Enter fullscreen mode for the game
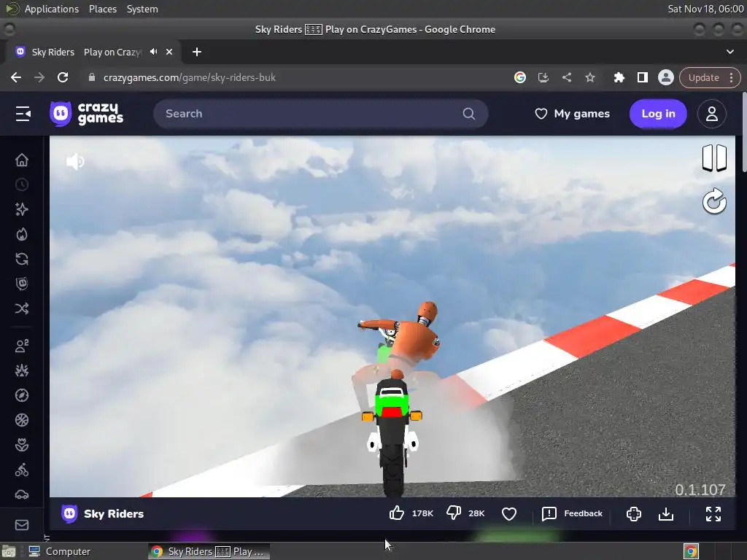The image size is (747, 560). coord(713,514)
